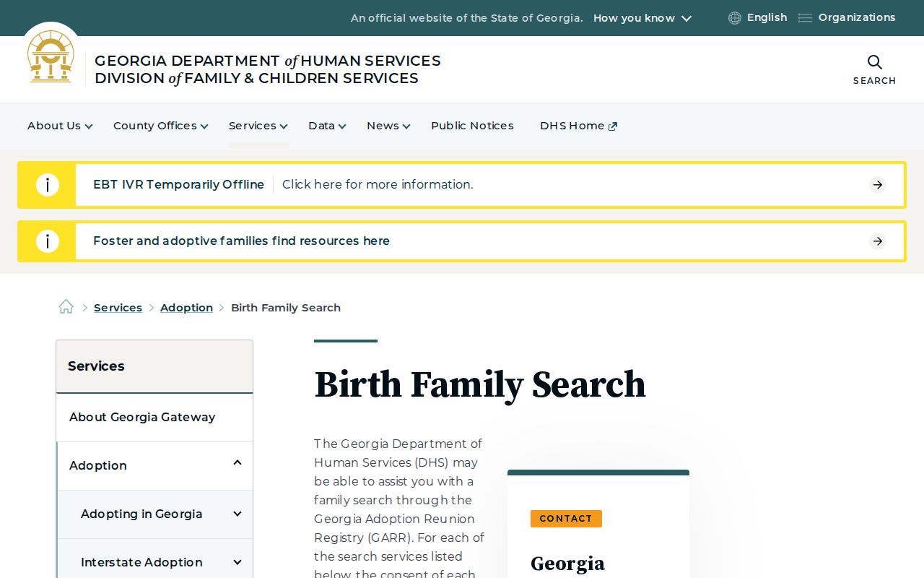The height and width of the screenshot is (578, 924).
Task: Expand Adopting in Georgia submenu chevron
Action: pyautogui.click(x=237, y=514)
